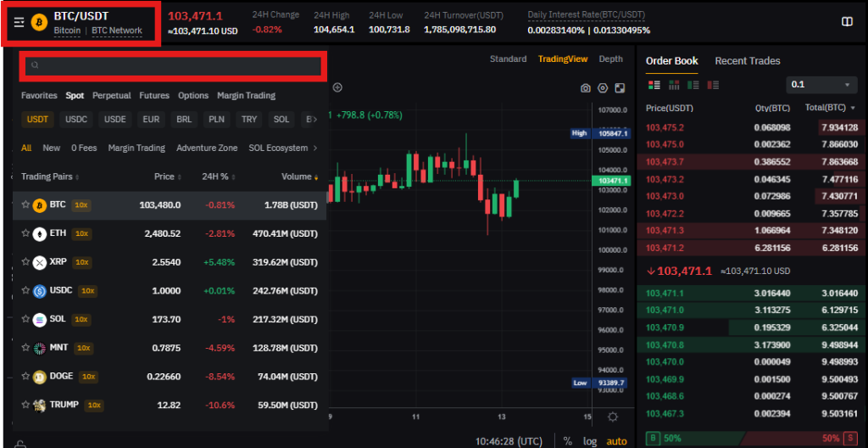Click the Daily Interest Rate(BTC/USDT) label
Image resolution: width=868 pixels, height=448 pixels.
click(587, 15)
